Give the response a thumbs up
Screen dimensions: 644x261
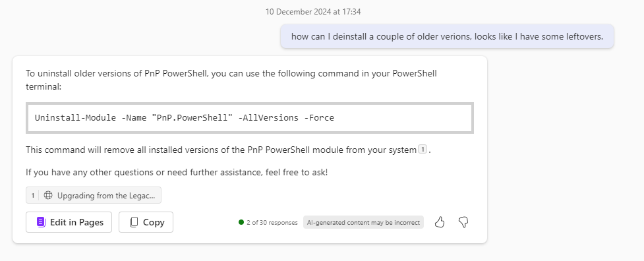[440, 222]
